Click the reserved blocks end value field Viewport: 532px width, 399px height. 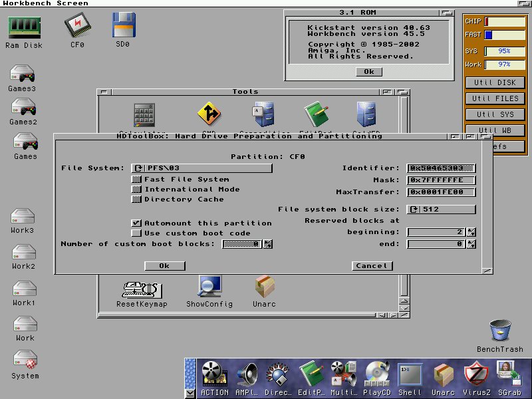[437, 244]
